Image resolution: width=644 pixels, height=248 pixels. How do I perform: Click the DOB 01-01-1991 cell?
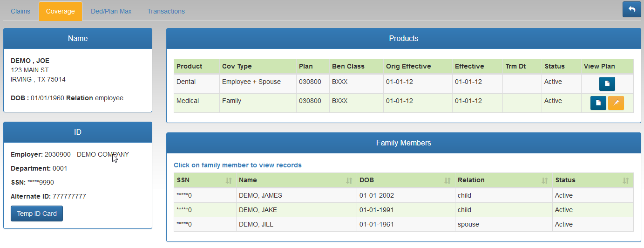(406, 210)
